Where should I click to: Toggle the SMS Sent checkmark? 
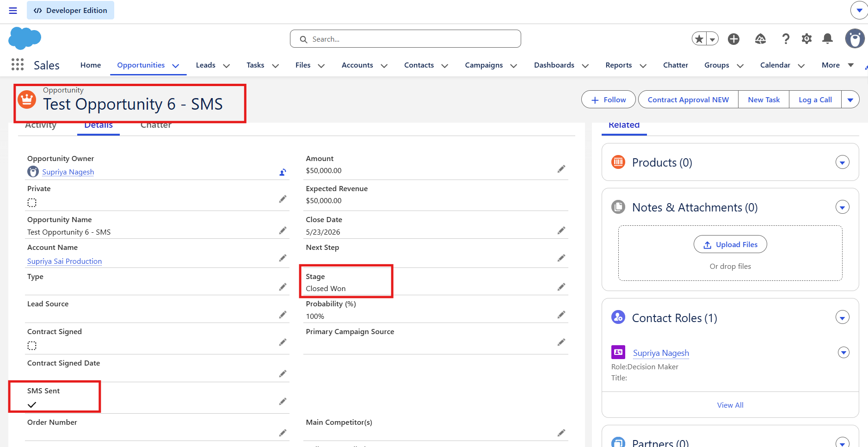tap(32, 405)
